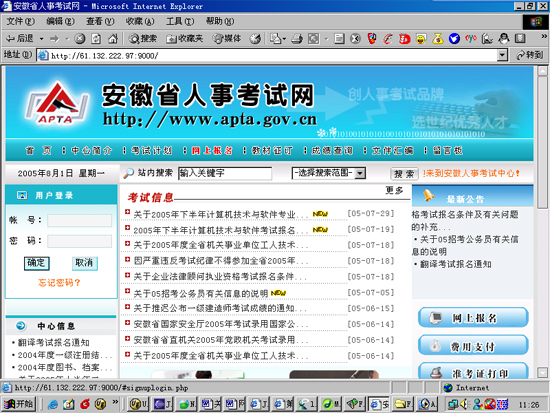Click the 留言板 navigation tab
The image size is (550, 413).
[448, 151]
